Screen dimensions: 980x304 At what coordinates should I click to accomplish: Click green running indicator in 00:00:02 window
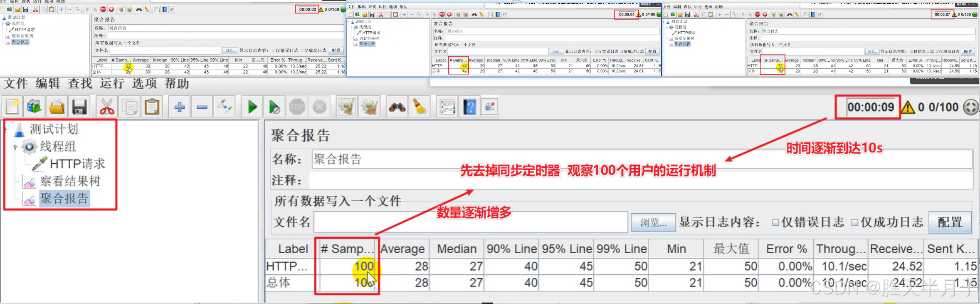[x=343, y=9]
